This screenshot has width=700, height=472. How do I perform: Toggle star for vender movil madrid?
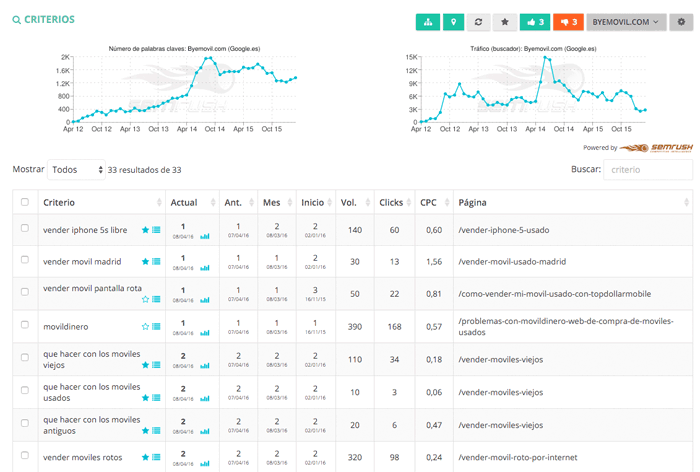[145, 262]
